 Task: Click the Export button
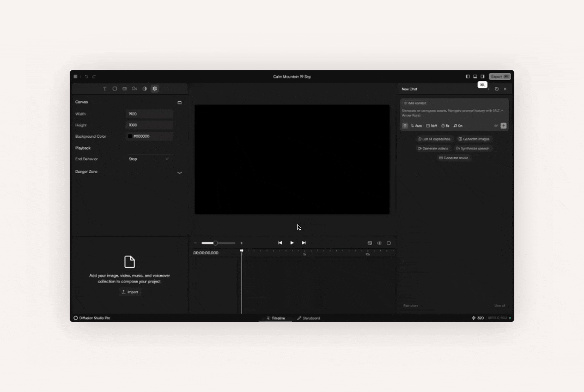501,77
